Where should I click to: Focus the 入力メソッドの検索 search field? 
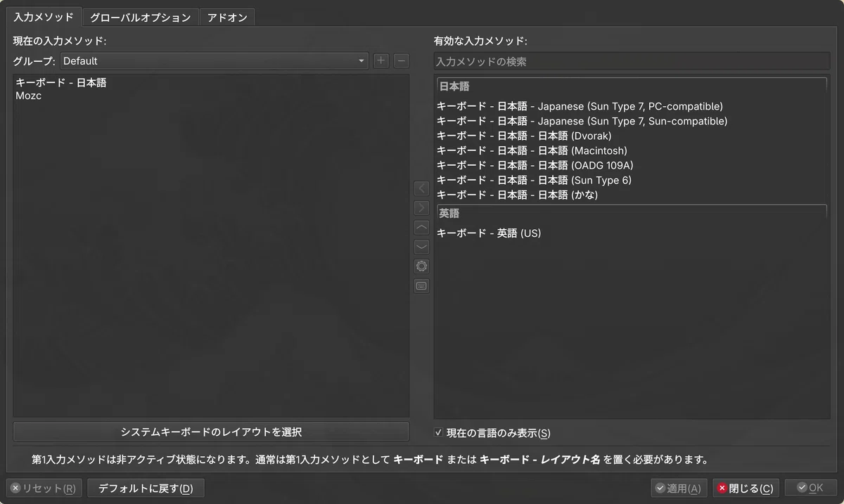pos(632,62)
